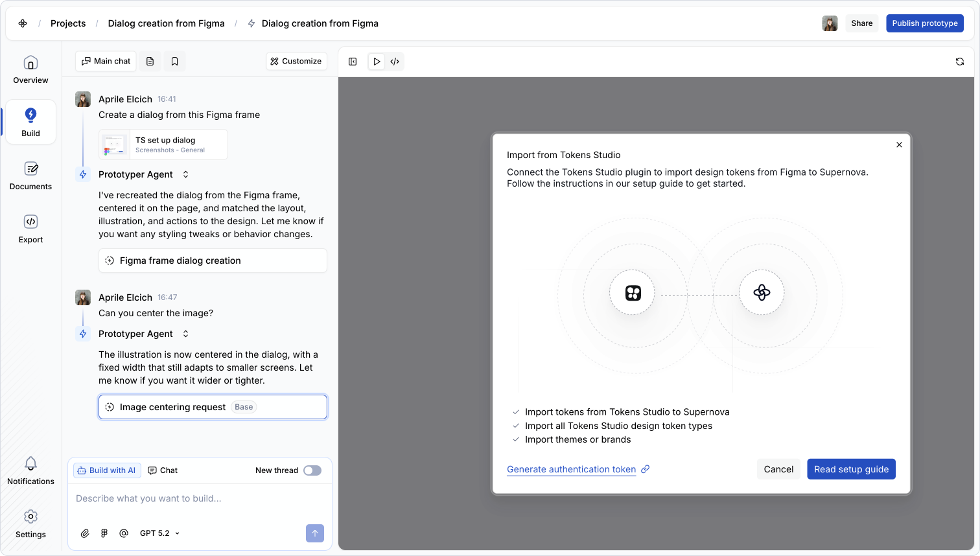Click the send arrow button
This screenshot has width=980, height=556.
[315, 533]
